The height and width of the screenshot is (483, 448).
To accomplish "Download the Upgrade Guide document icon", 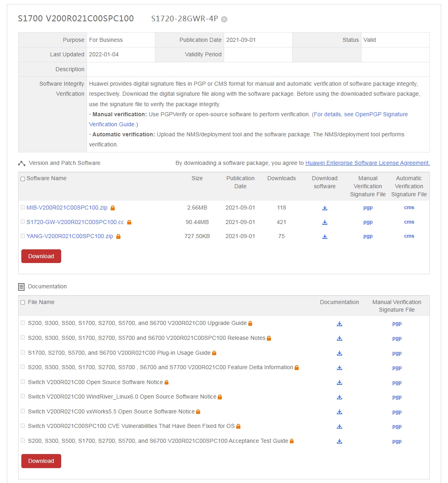I will [339, 324].
